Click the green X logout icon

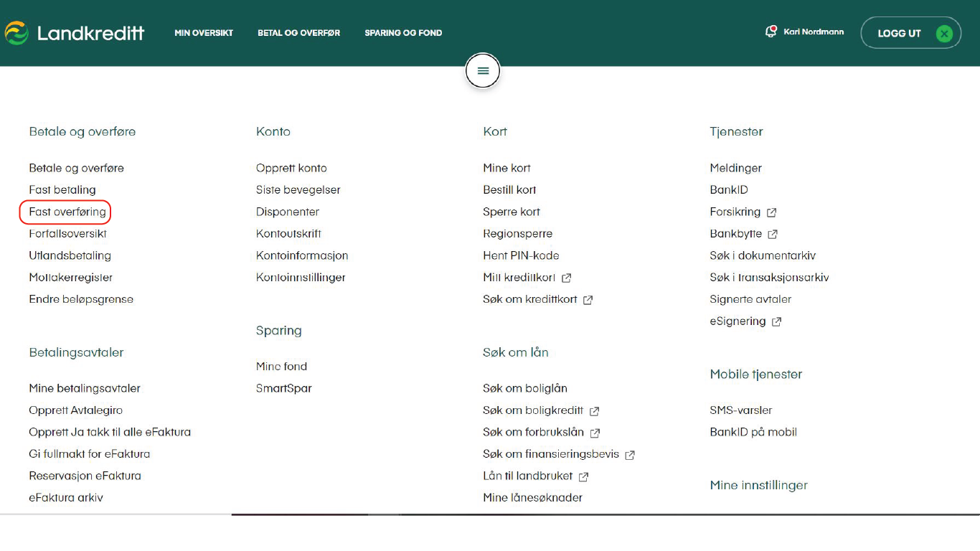pyautogui.click(x=944, y=33)
